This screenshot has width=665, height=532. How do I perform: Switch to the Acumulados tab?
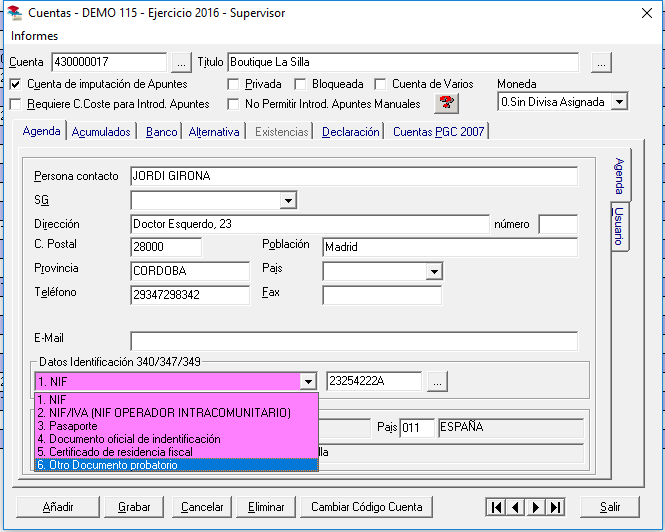click(x=101, y=132)
